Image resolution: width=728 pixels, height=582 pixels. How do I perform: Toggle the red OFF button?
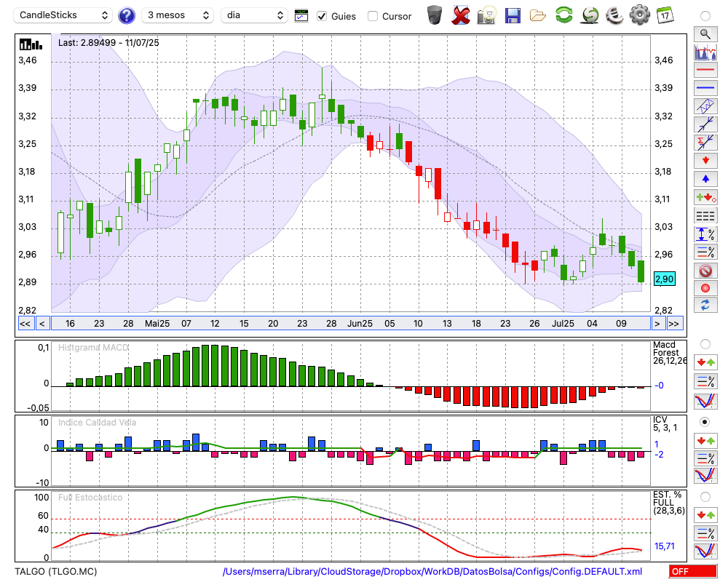[x=693, y=571]
